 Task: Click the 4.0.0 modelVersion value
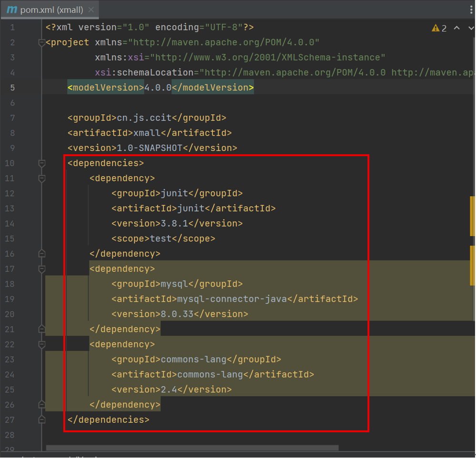click(158, 88)
